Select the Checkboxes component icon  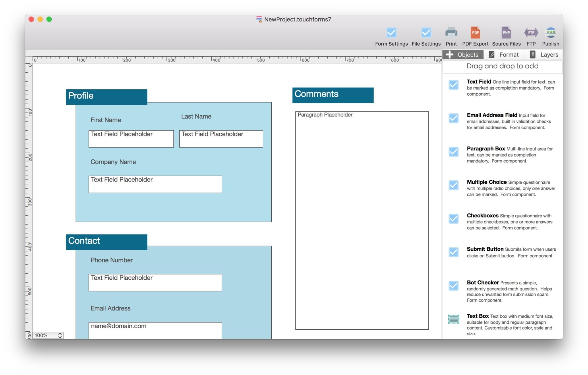453,219
